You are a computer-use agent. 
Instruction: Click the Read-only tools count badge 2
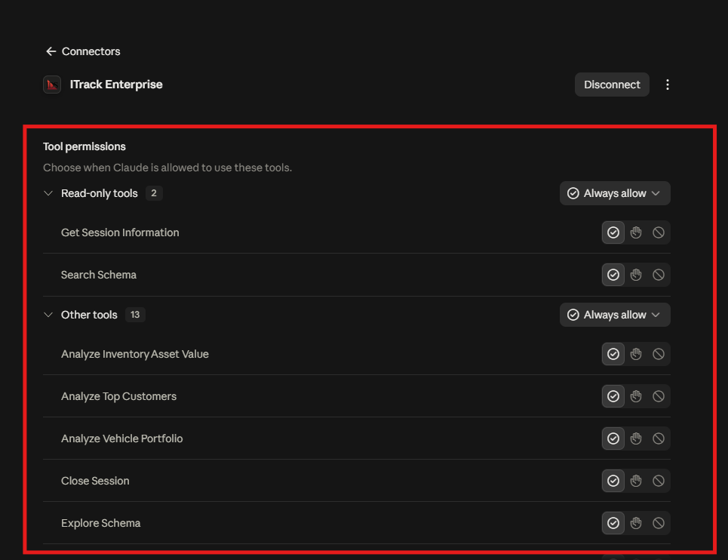(154, 193)
